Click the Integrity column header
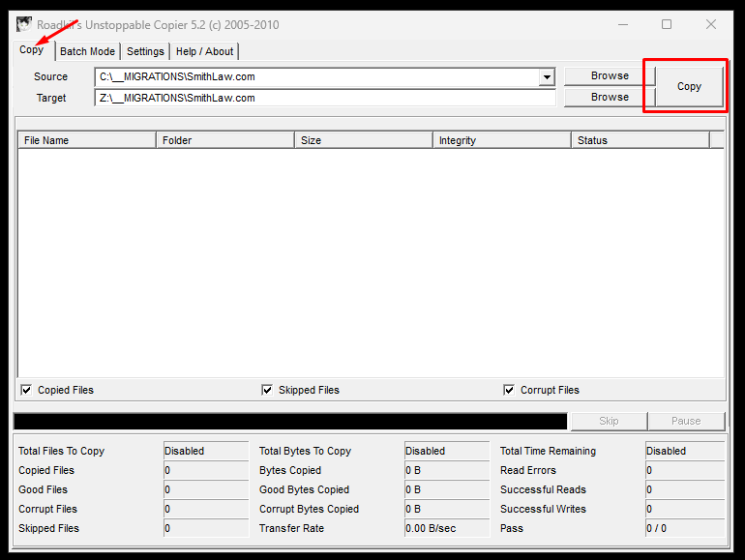The image size is (745, 560). point(502,140)
